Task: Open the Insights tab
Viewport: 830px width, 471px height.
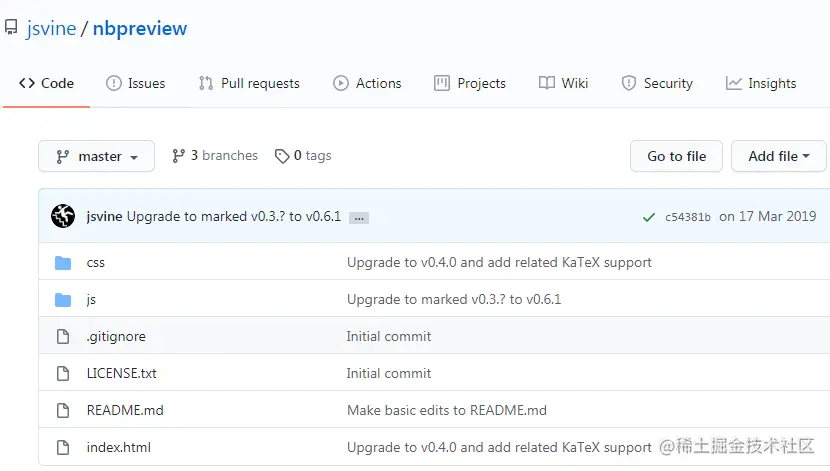Action: 761,84
